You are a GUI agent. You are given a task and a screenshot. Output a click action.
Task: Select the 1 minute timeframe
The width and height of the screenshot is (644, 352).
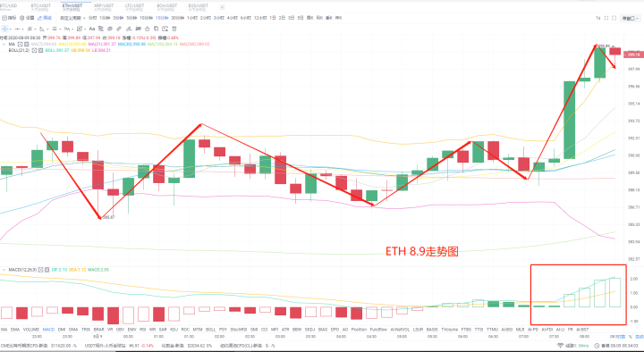[x=105, y=18]
